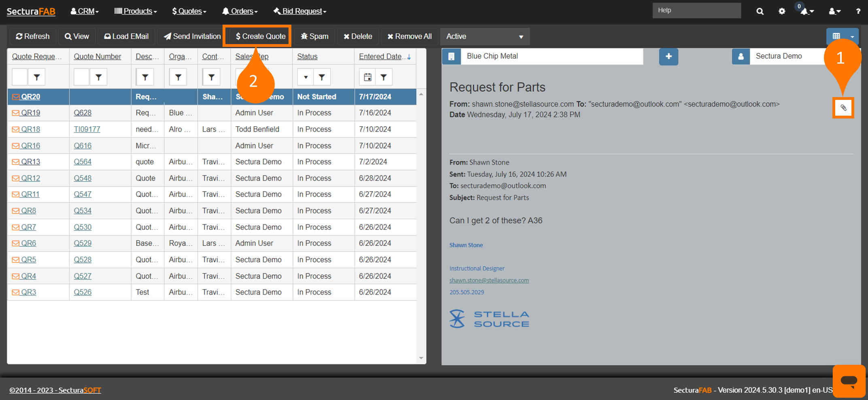868x400 pixels.
Task: Open the Bid Request menu
Action: coord(300,11)
